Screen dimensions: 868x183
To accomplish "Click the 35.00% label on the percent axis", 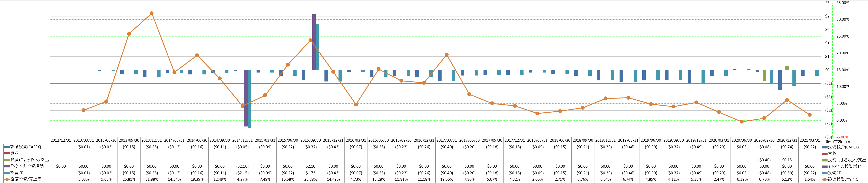I will click(x=843, y=3).
